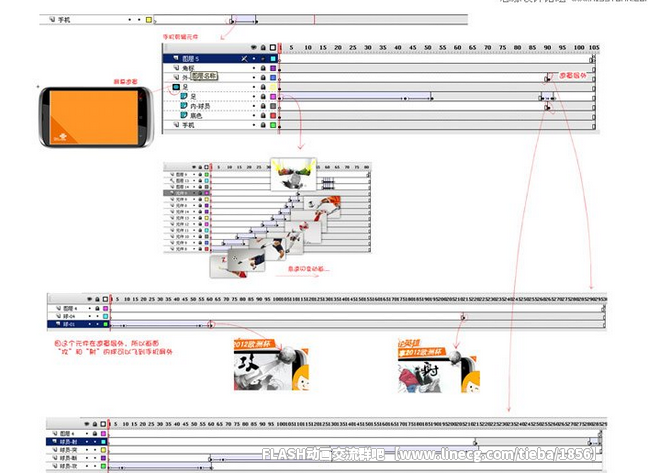Click the masked-layer icon beside 内-球员
The image size is (648, 473).
coord(184,106)
